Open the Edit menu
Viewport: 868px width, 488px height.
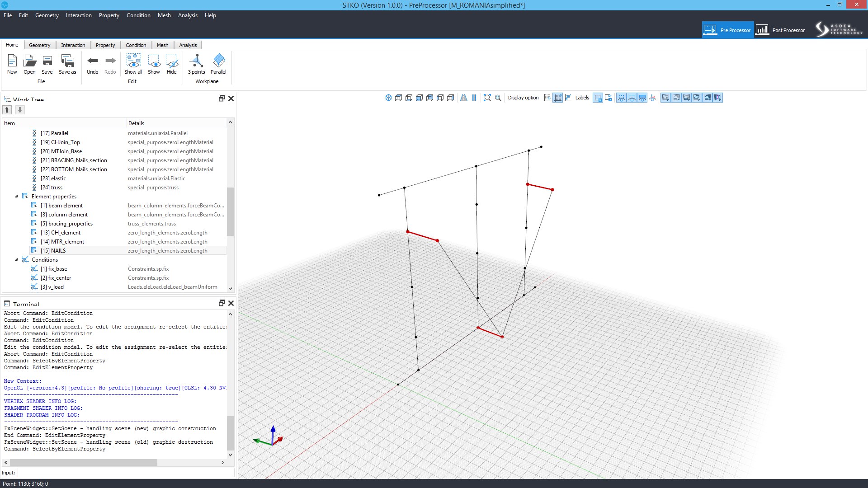click(x=24, y=15)
